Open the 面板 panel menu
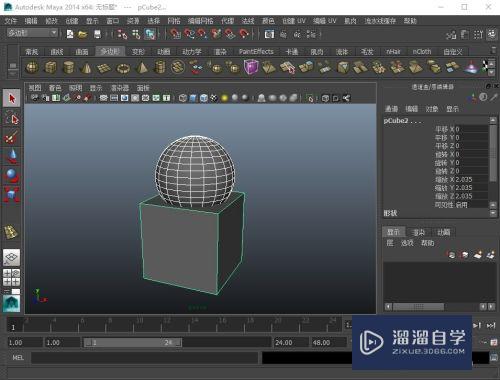Image resolution: width=500 pixels, height=380 pixels. 143,88
